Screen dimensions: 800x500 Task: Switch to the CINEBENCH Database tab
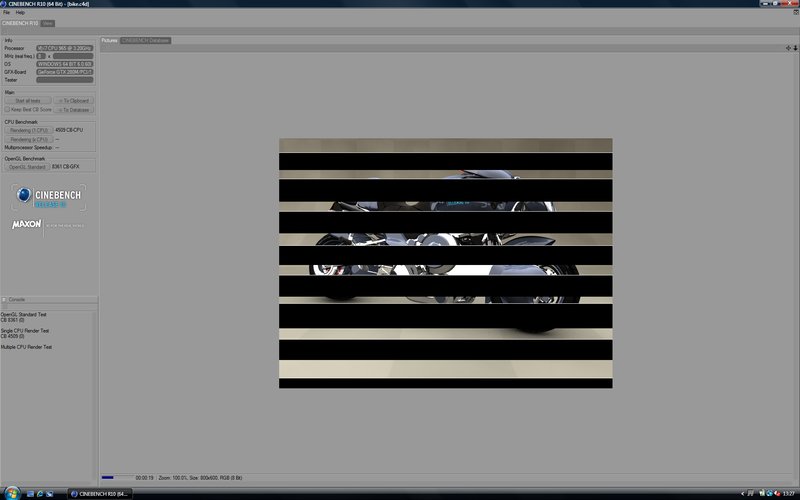pos(145,40)
